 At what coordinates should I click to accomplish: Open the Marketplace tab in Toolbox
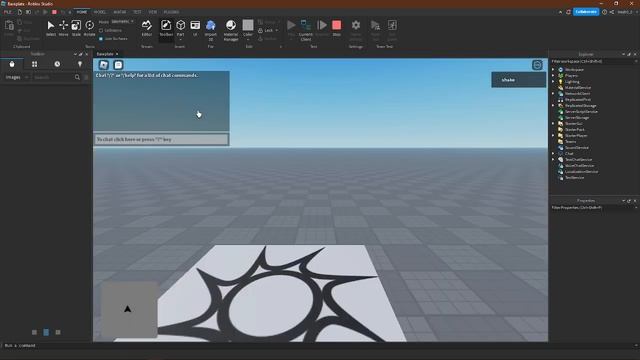point(12,64)
